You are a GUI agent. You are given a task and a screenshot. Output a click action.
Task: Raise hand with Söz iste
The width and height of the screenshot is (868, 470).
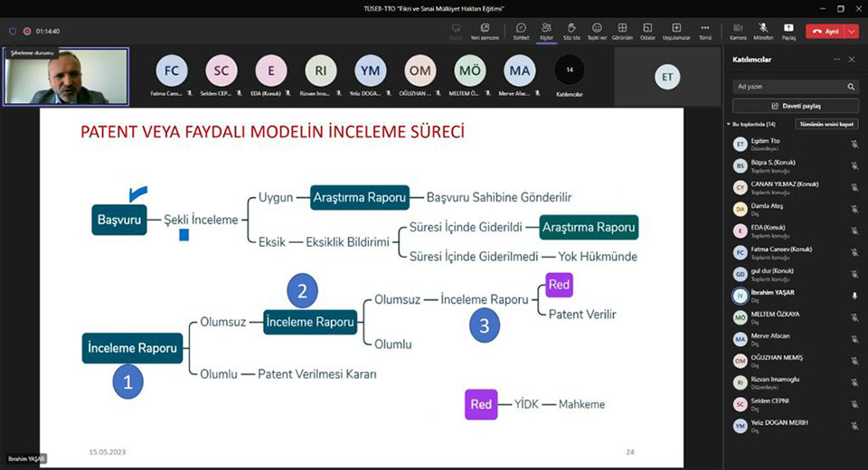tap(571, 31)
